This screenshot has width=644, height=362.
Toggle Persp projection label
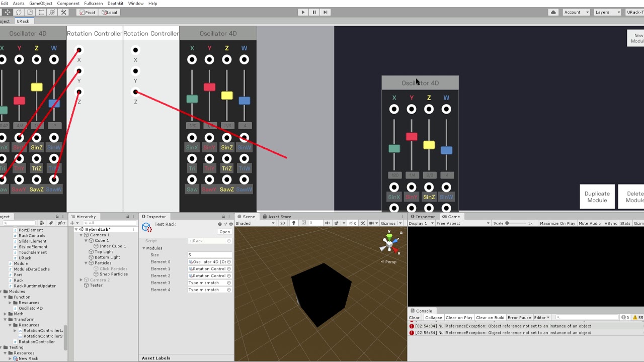click(x=389, y=262)
